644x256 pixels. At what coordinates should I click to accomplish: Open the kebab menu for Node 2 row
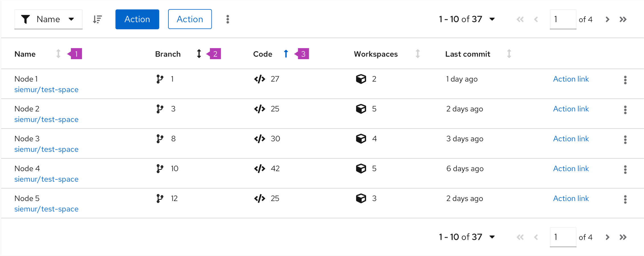click(x=625, y=110)
